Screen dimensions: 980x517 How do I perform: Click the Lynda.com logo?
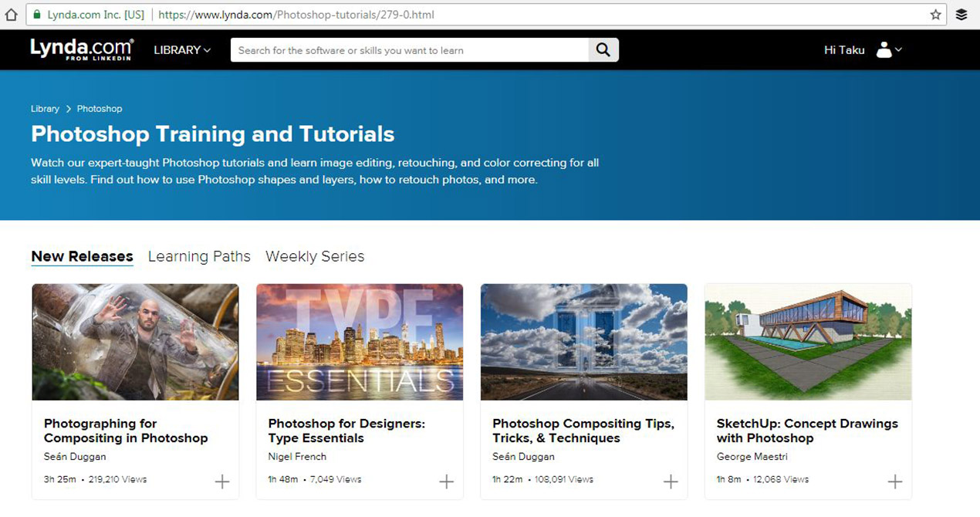(x=82, y=49)
